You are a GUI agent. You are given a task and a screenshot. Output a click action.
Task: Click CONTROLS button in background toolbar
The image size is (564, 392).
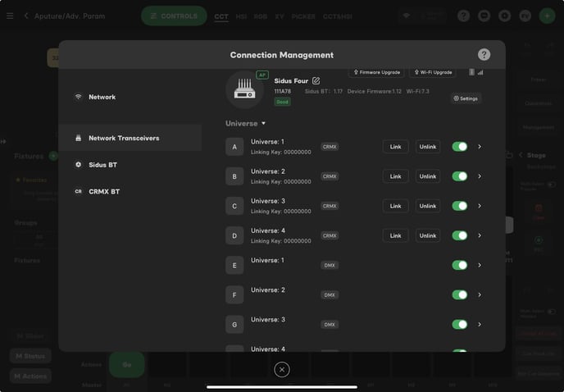pyautogui.click(x=174, y=16)
